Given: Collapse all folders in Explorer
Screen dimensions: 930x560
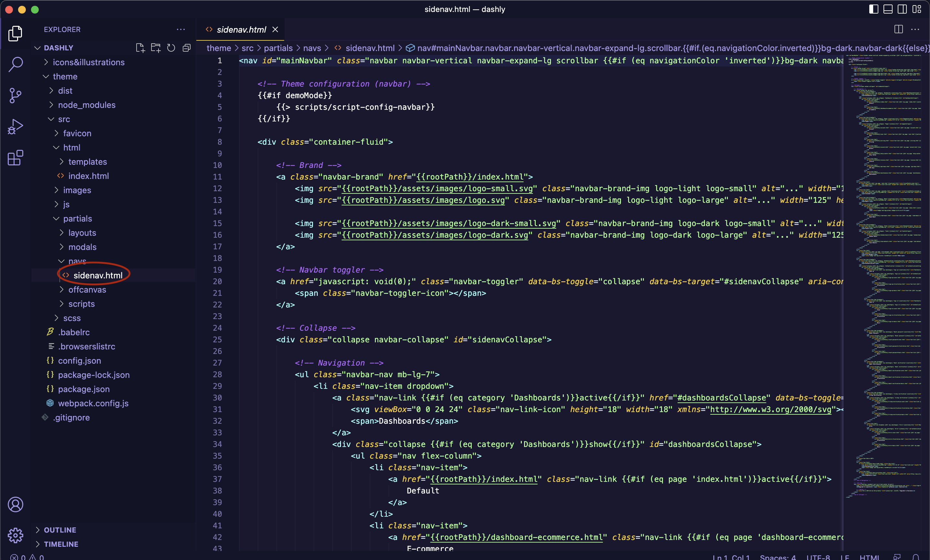Looking at the screenshot, I should pyautogui.click(x=186, y=48).
